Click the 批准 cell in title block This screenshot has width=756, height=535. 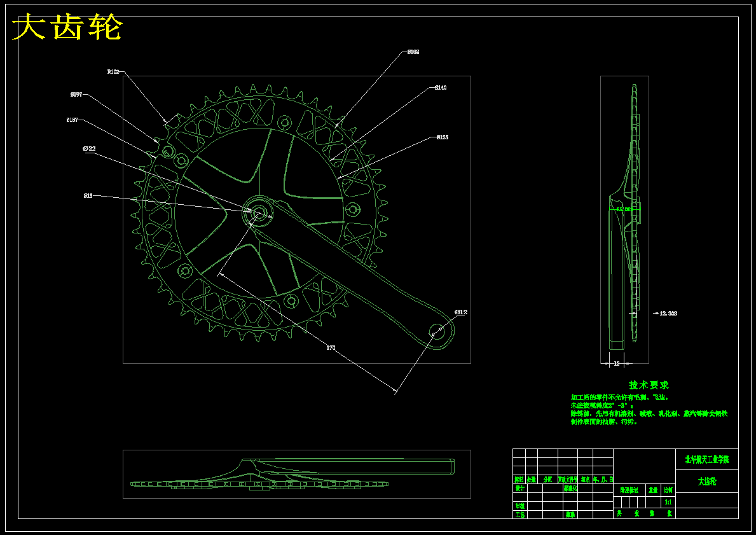click(x=570, y=515)
